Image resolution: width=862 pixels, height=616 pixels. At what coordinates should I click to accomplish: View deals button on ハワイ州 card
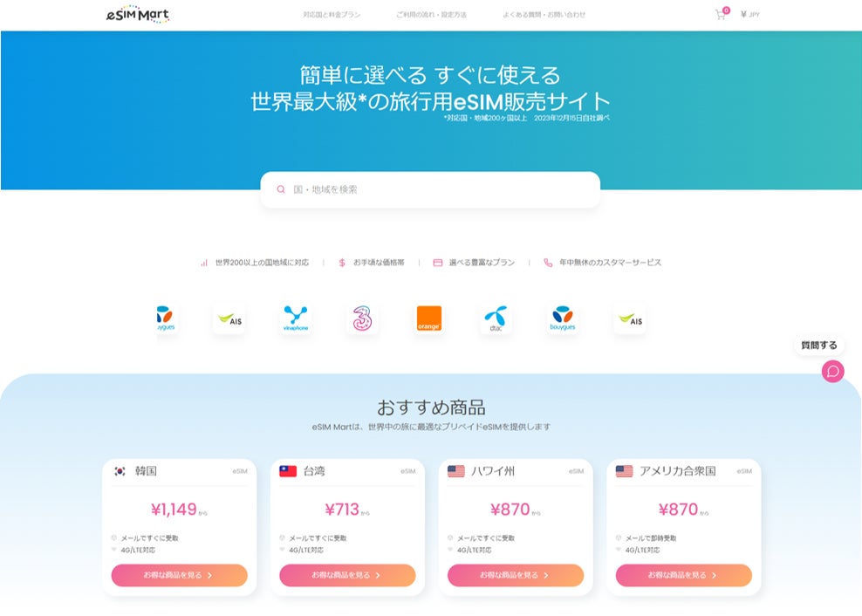(516, 575)
